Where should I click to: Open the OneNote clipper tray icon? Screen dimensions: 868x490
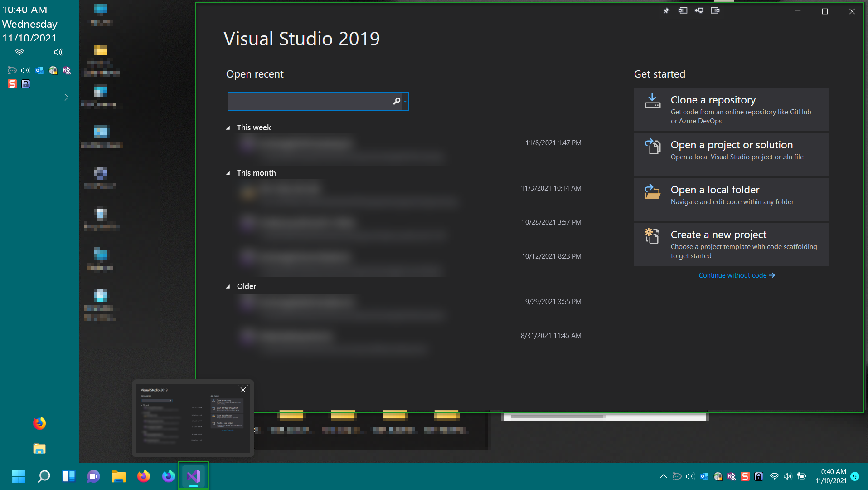pyautogui.click(x=732, y=476)
